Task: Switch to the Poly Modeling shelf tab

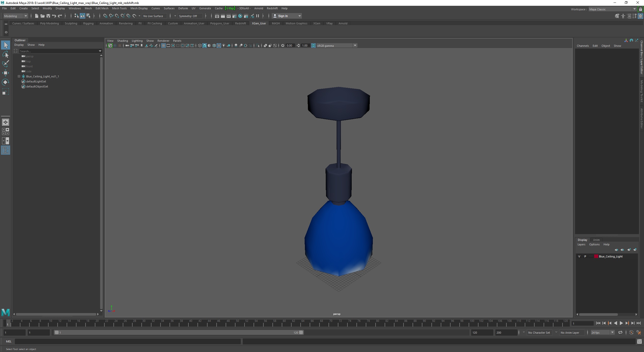Action: pyautogui.click(x=49, y=23)
